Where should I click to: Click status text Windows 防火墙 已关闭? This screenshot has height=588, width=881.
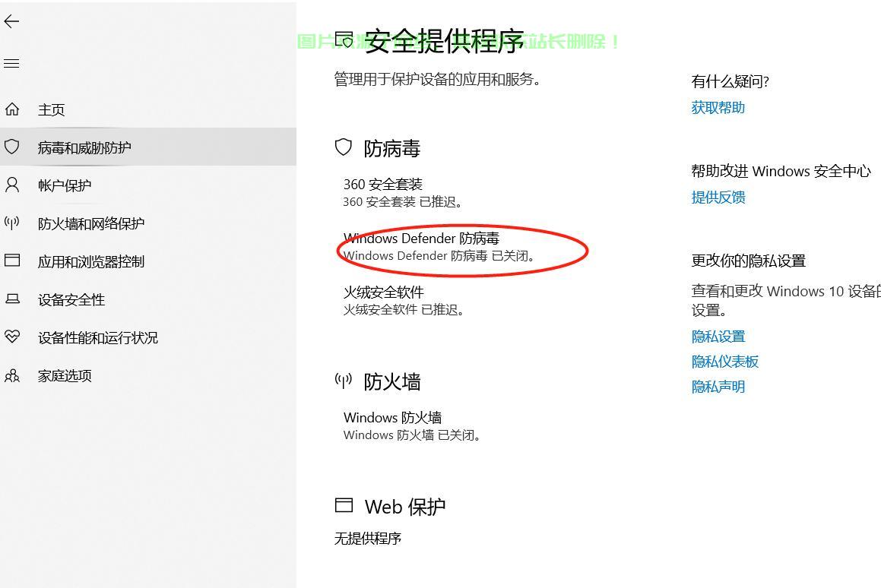coord(412,435)
